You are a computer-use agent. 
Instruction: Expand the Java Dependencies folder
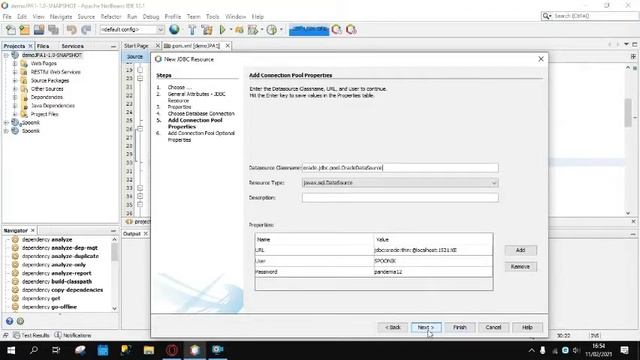(x=15, y=106)
